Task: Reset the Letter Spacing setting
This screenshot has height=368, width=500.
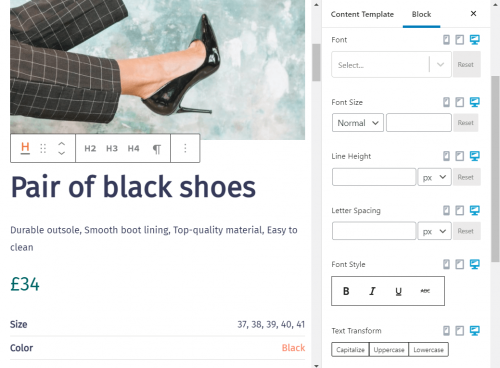Action: pos(466,231)
